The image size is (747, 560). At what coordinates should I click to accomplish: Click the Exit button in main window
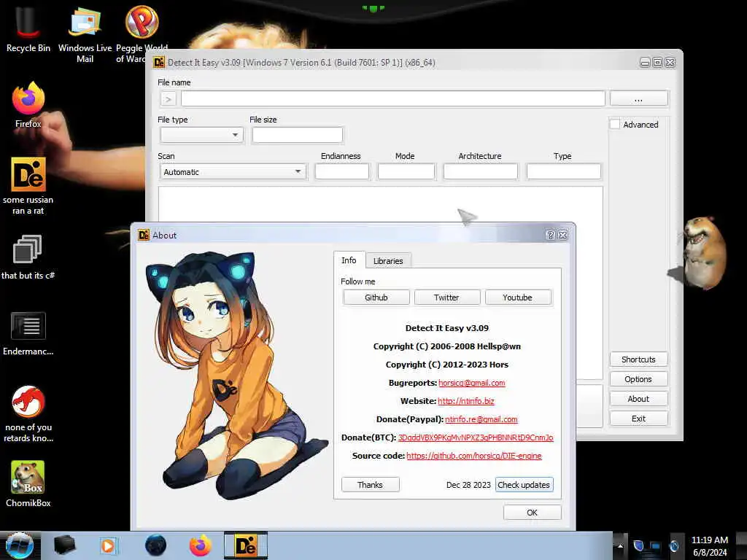[638, 419]
